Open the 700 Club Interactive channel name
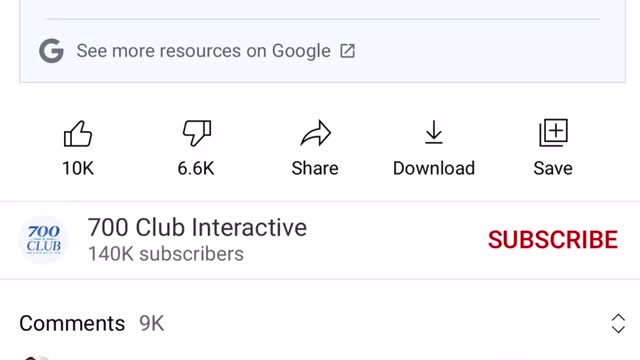This screenshot has width=640, height=360. click(197, 227)
